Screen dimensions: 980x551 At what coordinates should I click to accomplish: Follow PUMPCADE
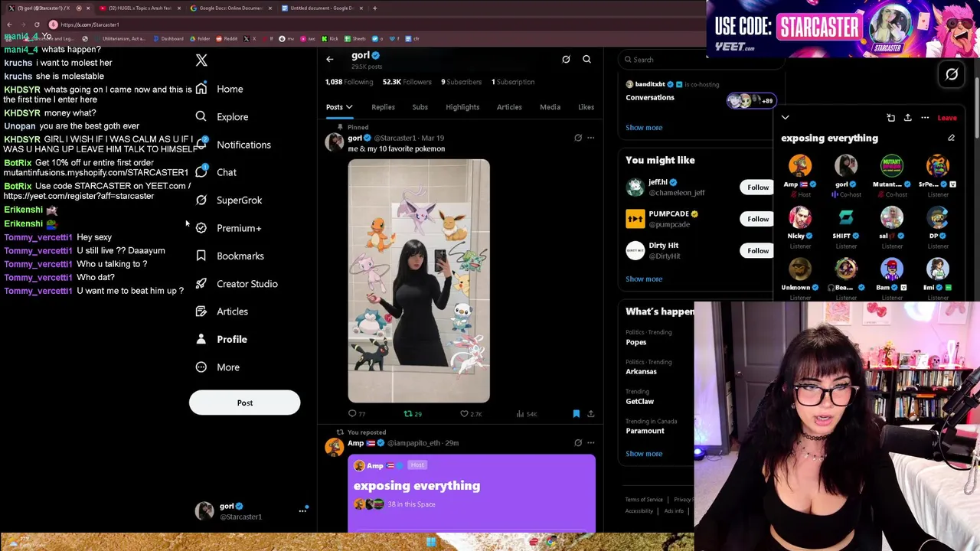[x=758, y=219]
